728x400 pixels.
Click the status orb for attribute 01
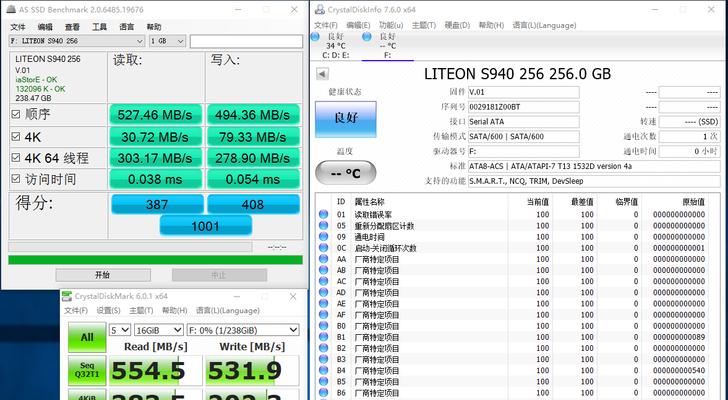pos(324,214)
